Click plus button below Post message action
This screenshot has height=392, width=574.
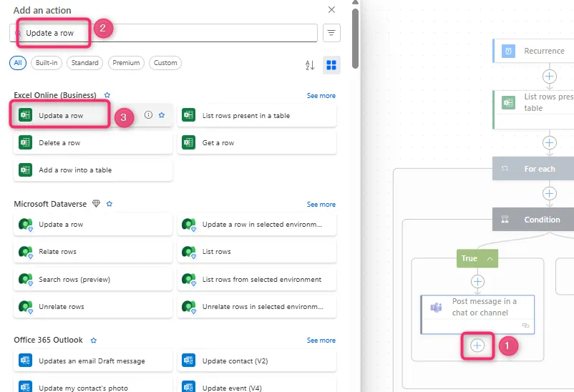coord(477,346)
